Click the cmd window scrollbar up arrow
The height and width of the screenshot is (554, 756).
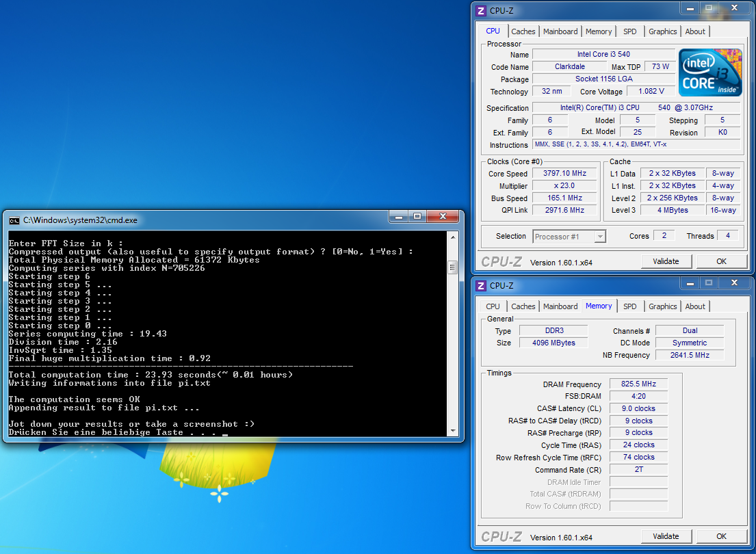[453, 237]
